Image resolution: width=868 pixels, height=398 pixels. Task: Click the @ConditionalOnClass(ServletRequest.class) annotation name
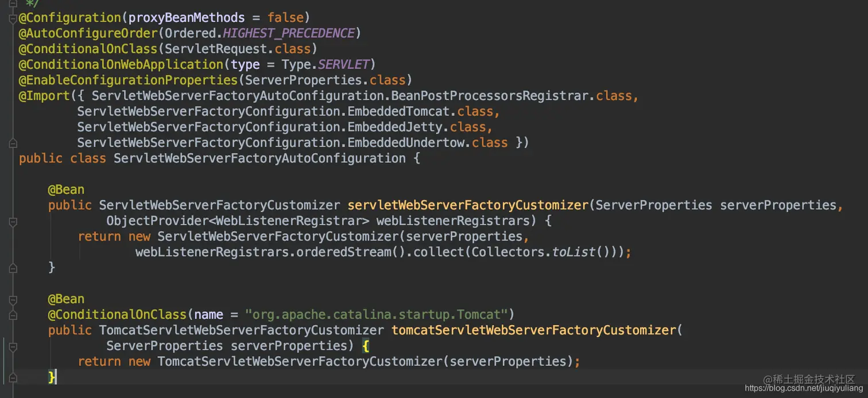tap(88, 49)
